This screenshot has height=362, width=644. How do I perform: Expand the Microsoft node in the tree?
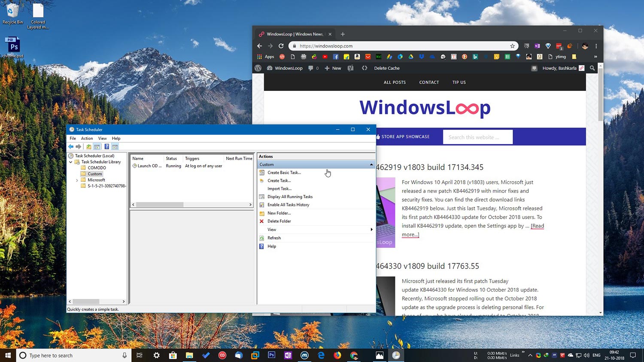coord(77,180)
